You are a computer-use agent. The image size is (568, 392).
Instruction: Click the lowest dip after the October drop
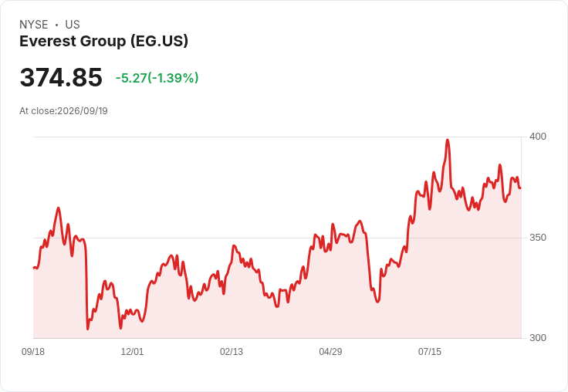pyautogui.click(x=88, y=329)
